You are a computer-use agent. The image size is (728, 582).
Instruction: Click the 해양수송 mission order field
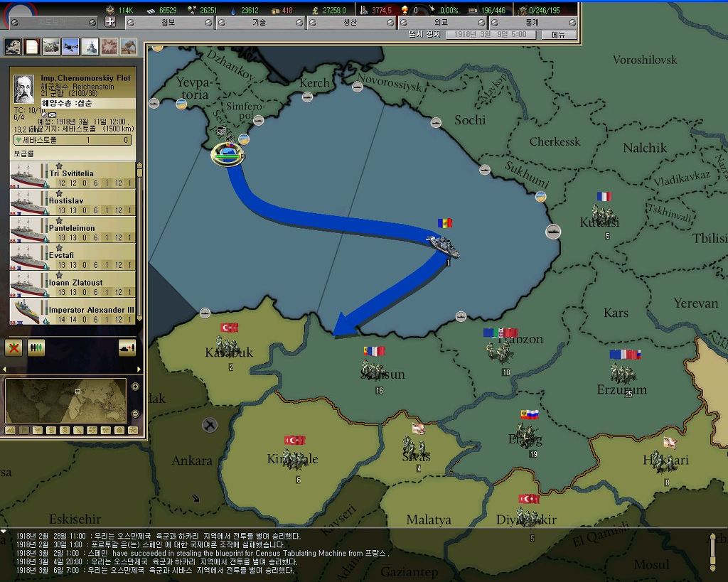pos(87,103)
